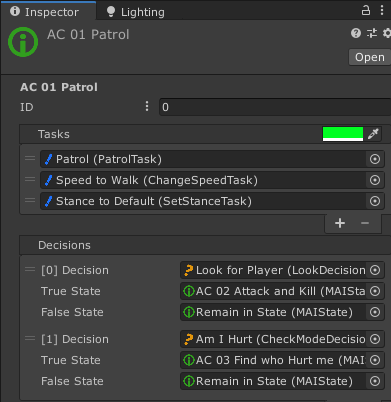Select the Patrol (PatrolTask) list entry
The image size is (391, 402).
coord(203,159)
